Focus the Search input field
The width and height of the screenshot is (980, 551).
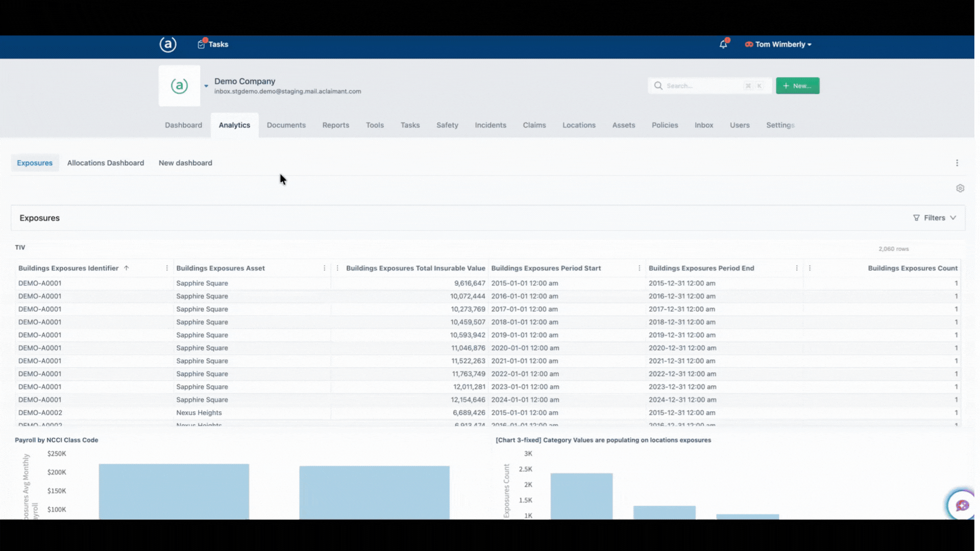pyautogui.click(x=709, y=86)
